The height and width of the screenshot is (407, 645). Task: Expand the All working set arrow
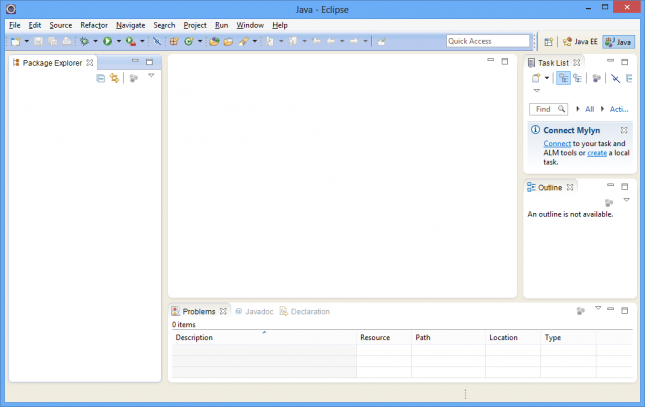578,109
